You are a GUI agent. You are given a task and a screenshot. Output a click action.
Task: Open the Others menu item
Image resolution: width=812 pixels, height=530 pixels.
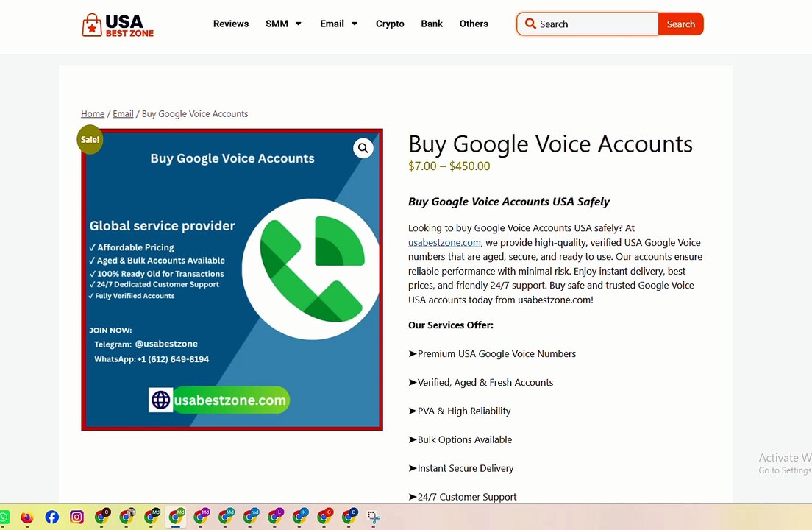pyautogui.click(x=474, y=24)
